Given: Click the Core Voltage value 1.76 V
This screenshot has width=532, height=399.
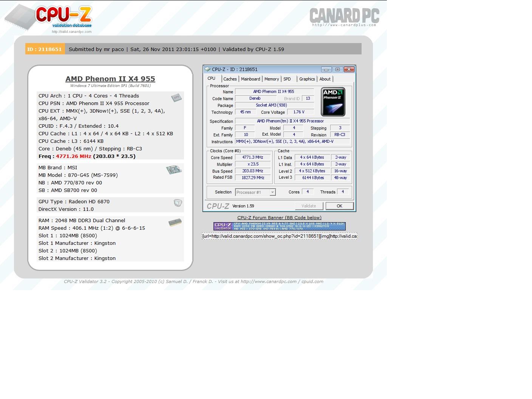Looking at the screenshot, I should (x=300, y=112).
